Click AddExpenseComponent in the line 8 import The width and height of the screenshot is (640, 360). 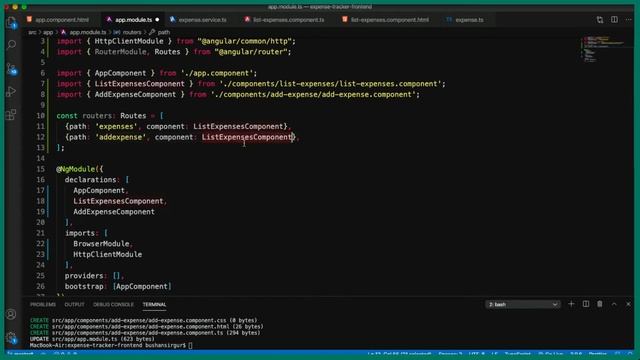coord(135,94)
